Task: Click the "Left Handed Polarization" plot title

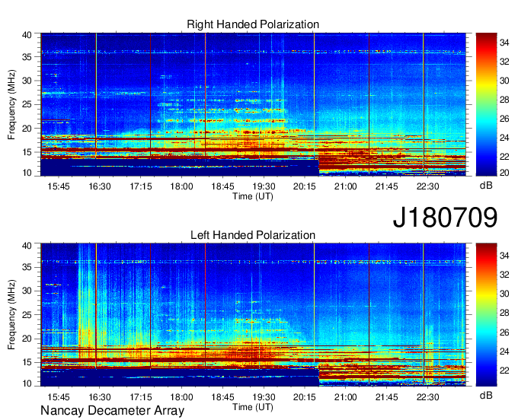Action: coord(253,235)
